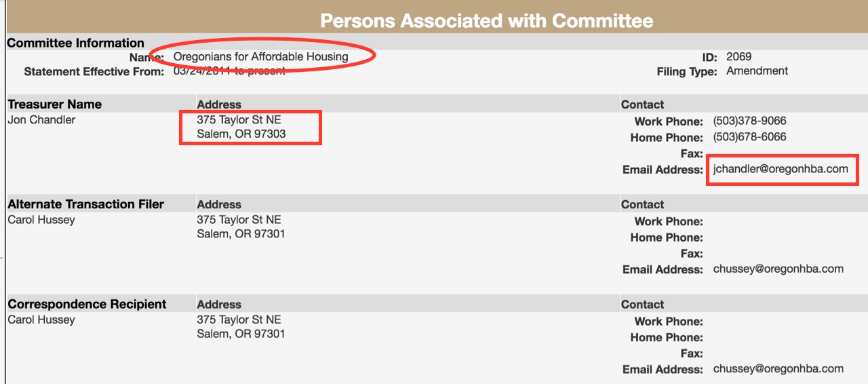Click the work phone (503)378-9066

pos(749,121)
